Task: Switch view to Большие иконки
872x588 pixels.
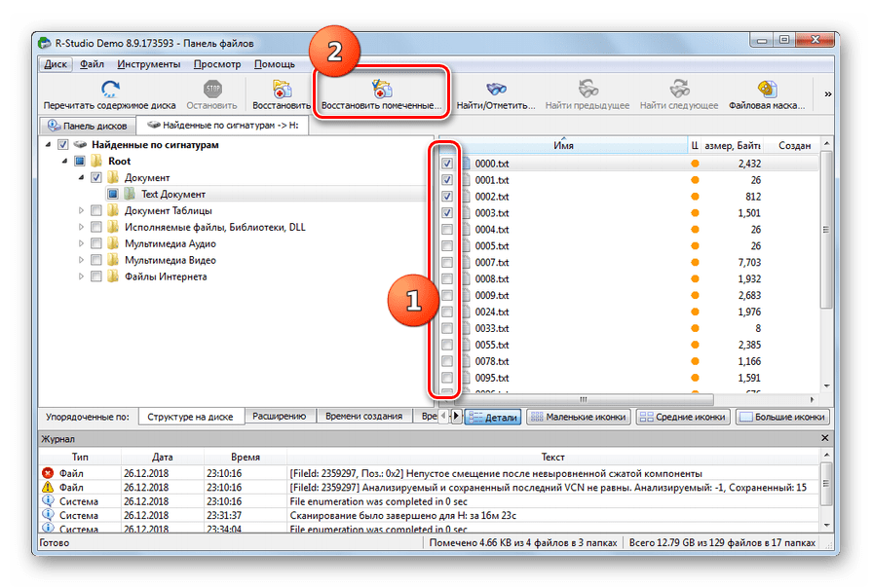Action: 782,417
